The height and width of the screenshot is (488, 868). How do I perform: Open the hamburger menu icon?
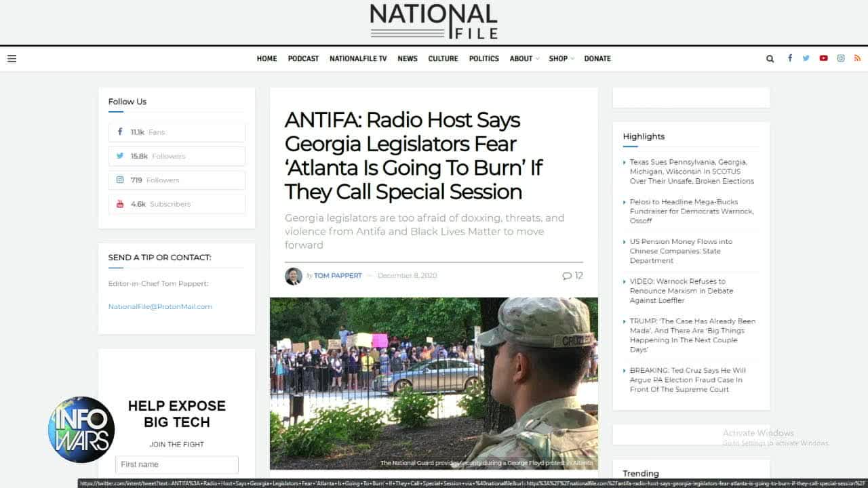[x=12, y=58]
